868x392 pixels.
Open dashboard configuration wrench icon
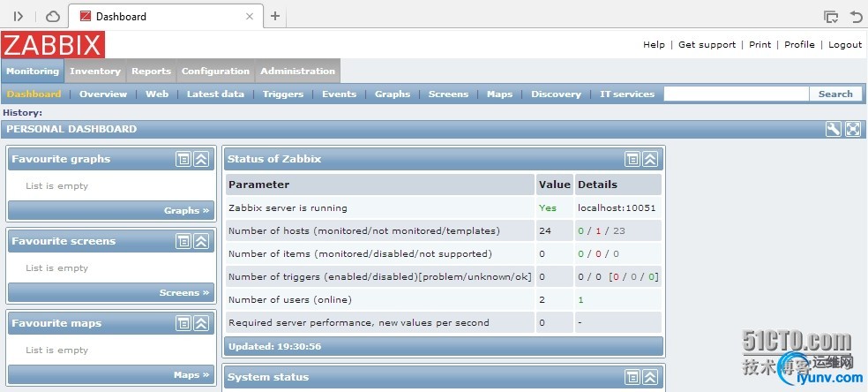click(x=833, y=129)
